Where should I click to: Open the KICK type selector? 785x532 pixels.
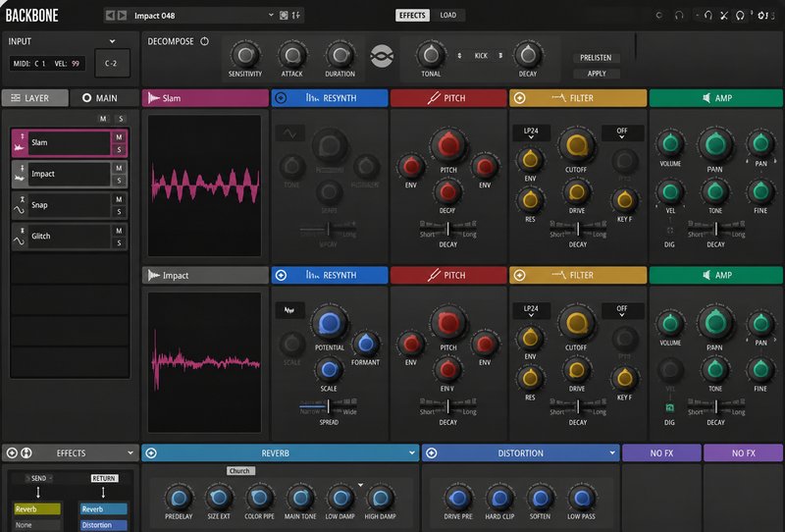point(481,56)
